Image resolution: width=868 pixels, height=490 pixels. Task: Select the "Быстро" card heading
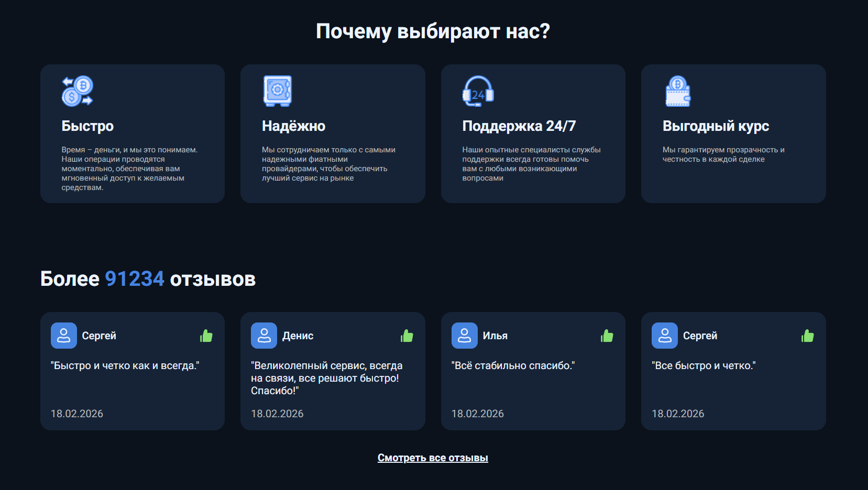click(x=87, y=126)
